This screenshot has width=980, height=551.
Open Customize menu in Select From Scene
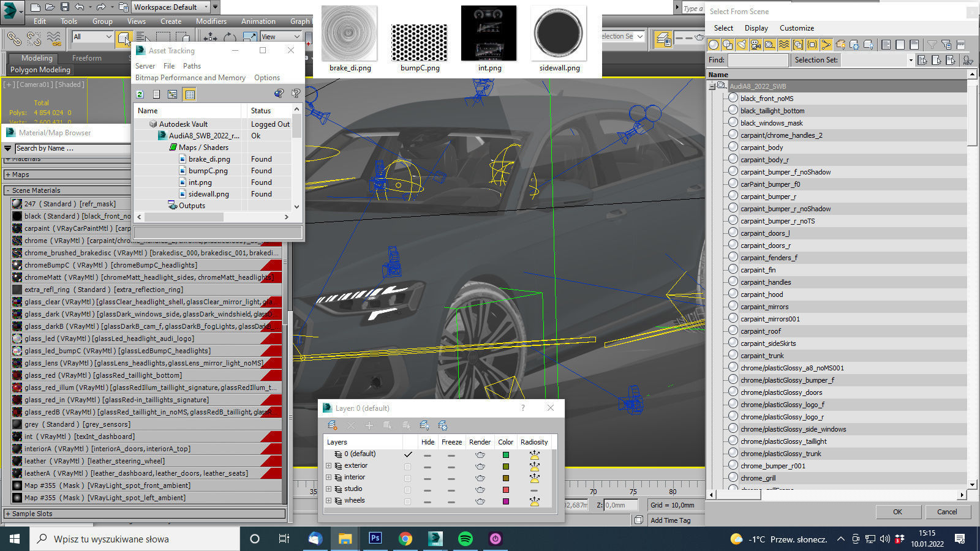tap(796, 28)
